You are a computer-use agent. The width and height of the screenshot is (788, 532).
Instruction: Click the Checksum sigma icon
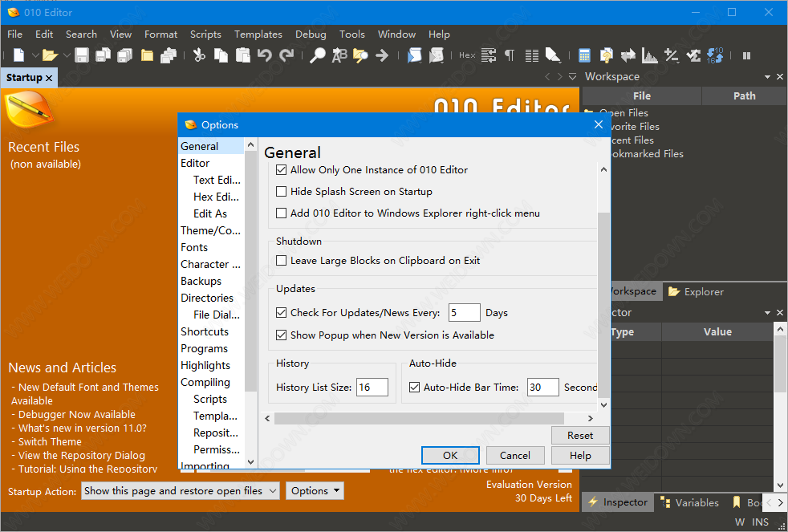(693, 55)
